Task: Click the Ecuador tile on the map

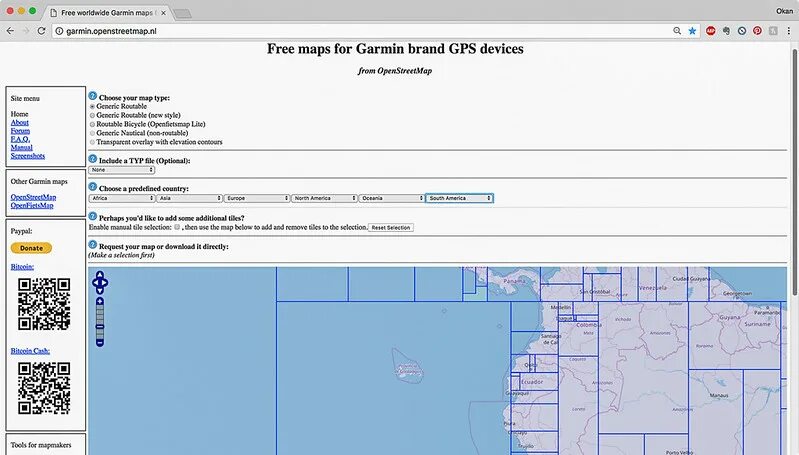Action: tap(533, 381)
